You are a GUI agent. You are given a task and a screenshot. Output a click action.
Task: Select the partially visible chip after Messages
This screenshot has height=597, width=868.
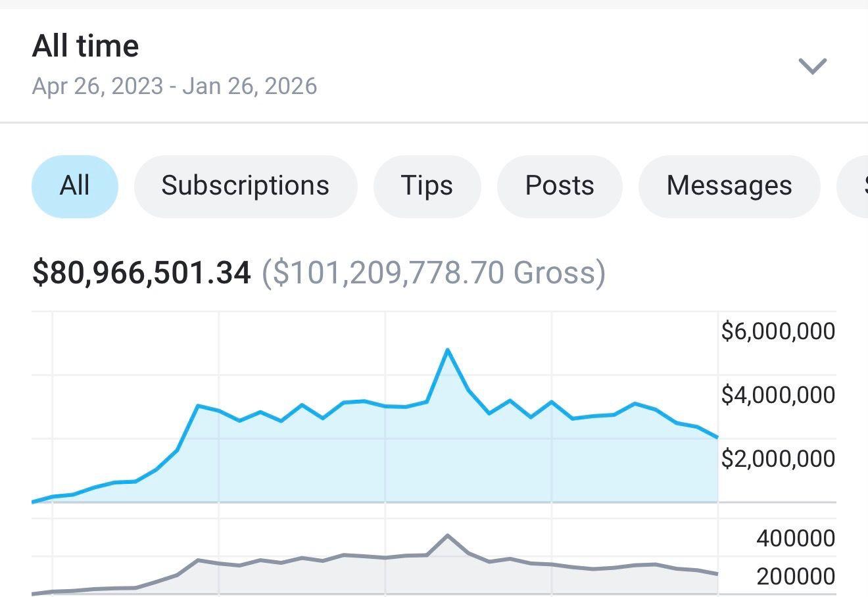(x=855, y=186)
